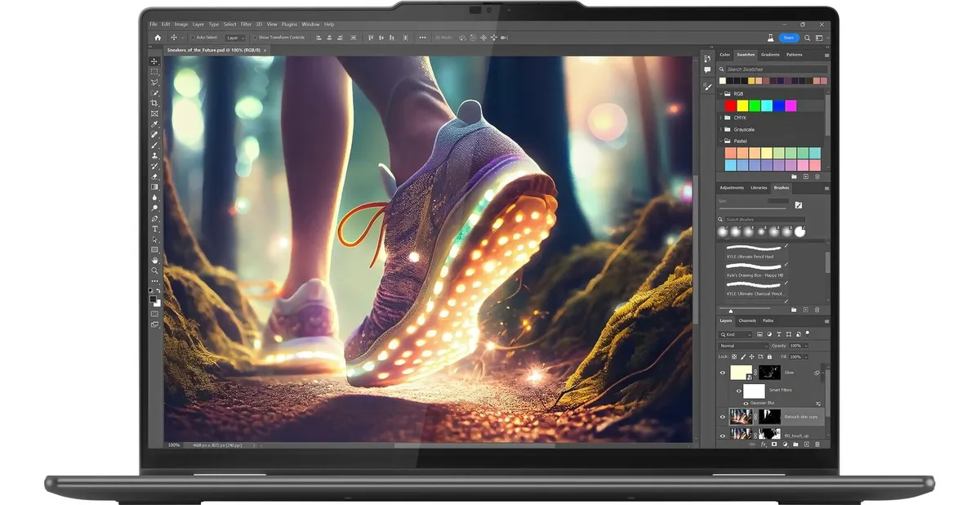The width and height of the screenshot is (980, 505).
Task: Click the blue Share button
Action: pyautogui.click(x=788, y=38)
